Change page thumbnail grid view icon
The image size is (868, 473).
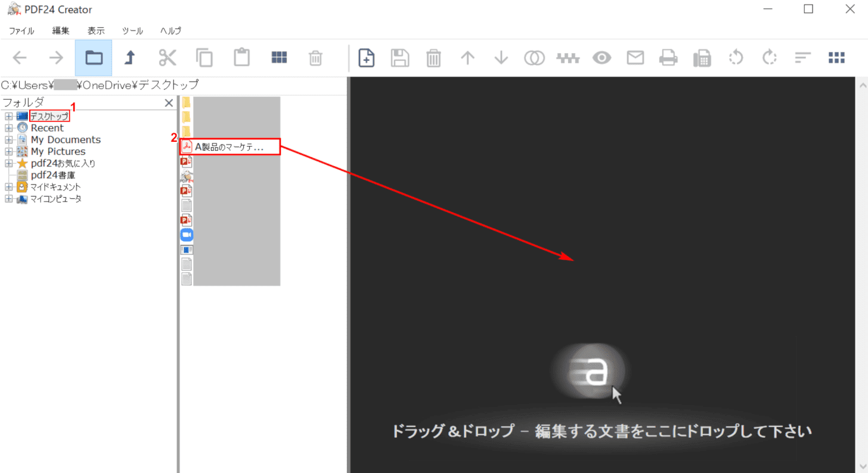point(837,58)
